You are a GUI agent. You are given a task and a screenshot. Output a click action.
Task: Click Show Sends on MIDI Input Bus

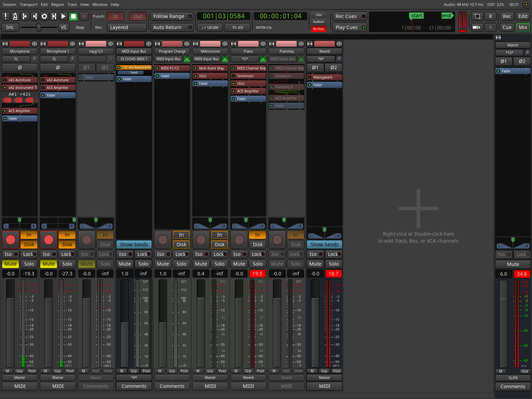(134, 245)
